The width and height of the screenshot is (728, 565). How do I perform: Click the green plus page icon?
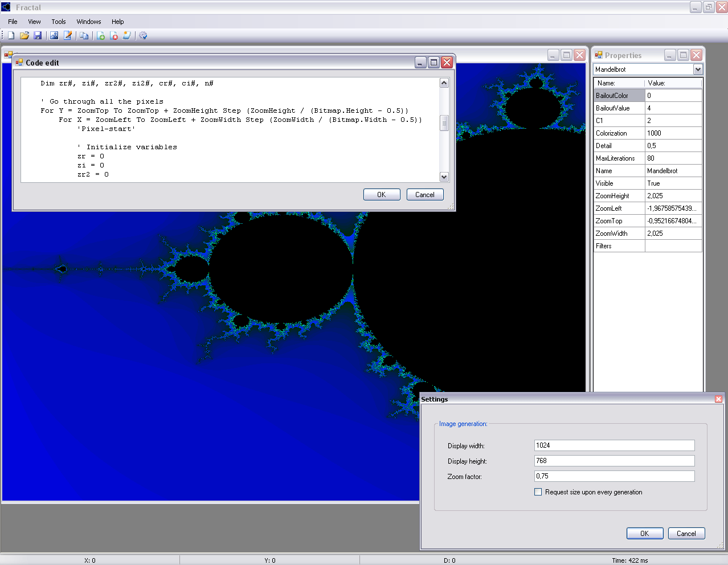[101, 35]
